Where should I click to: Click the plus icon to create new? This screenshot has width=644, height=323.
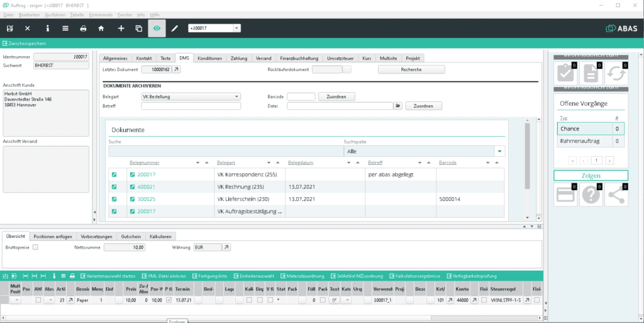121,28
